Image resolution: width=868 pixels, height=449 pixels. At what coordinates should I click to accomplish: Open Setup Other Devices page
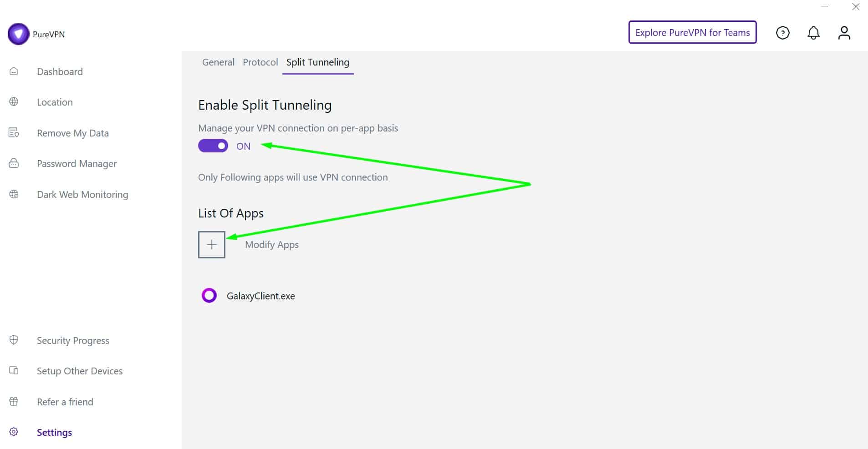coord(80,371)
